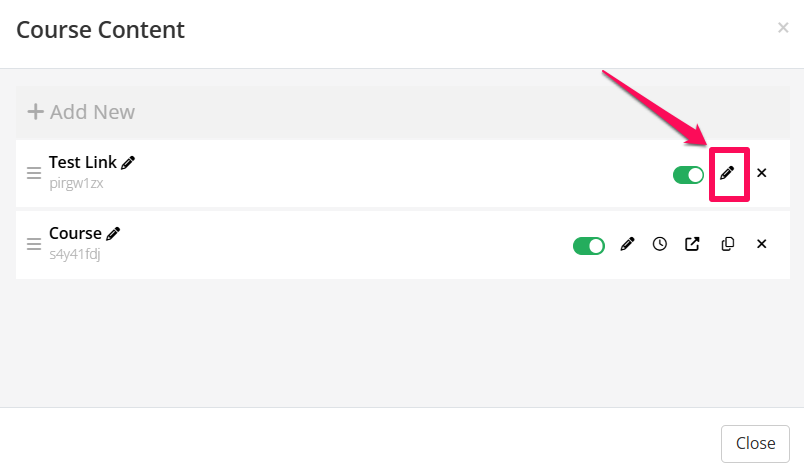804x475 pixels.
Task: Delete the Test Link item
Action: tap(762, 173)
